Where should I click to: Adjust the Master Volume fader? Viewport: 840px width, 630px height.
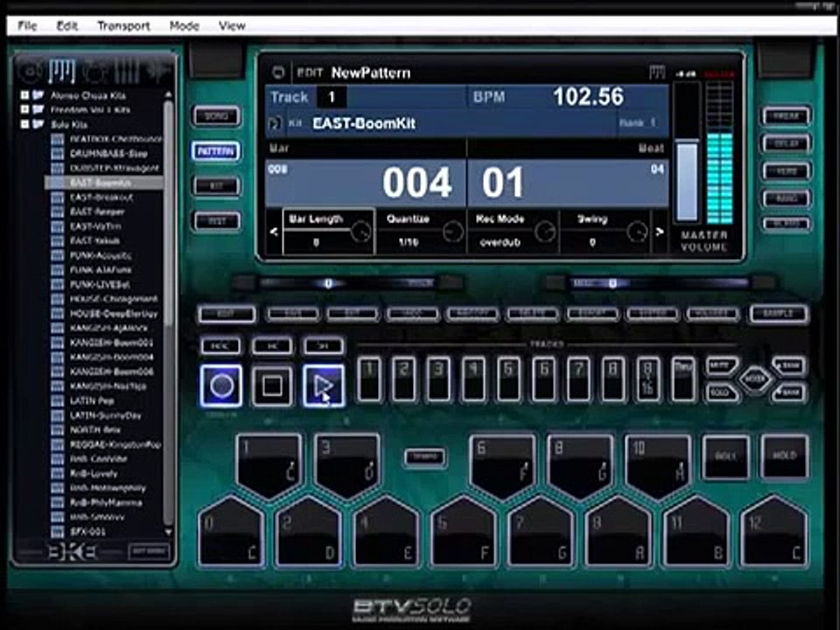(x=686, y=180)
